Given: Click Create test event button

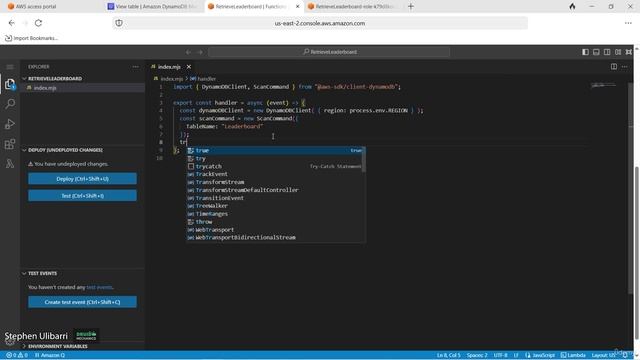Looking at the screenshot, I should 82,302.
